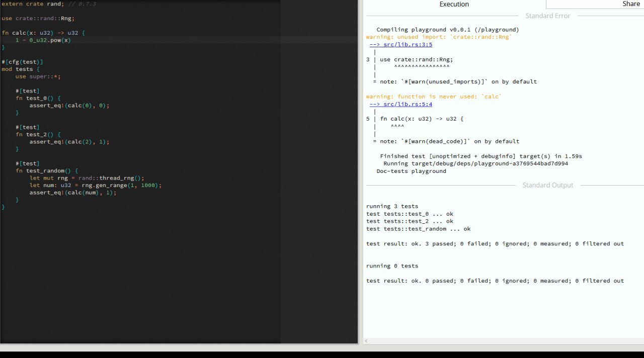Screen dimensions: 644x358
Task: Click the 'Doc-tests playground' line
Action: click(412, 171)
